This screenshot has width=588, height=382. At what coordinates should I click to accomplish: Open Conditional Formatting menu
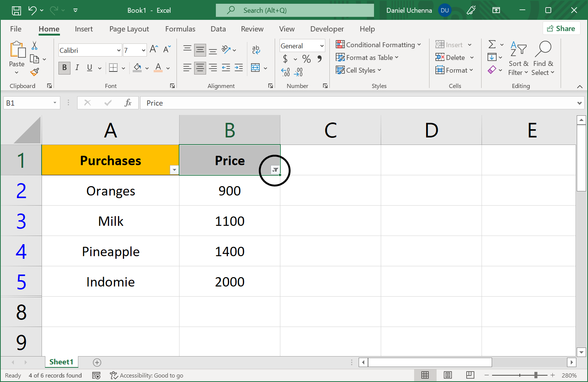[378, 45]
